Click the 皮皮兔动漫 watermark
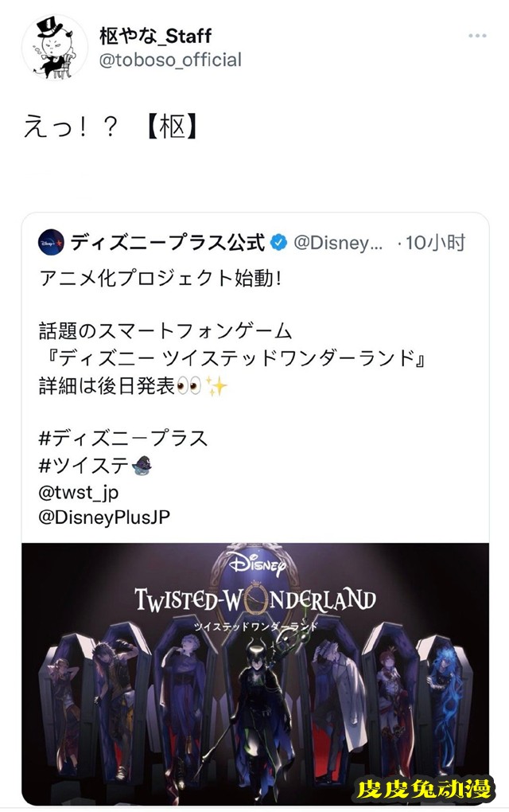This screenshot has width=509, height=812. point(424,789)
